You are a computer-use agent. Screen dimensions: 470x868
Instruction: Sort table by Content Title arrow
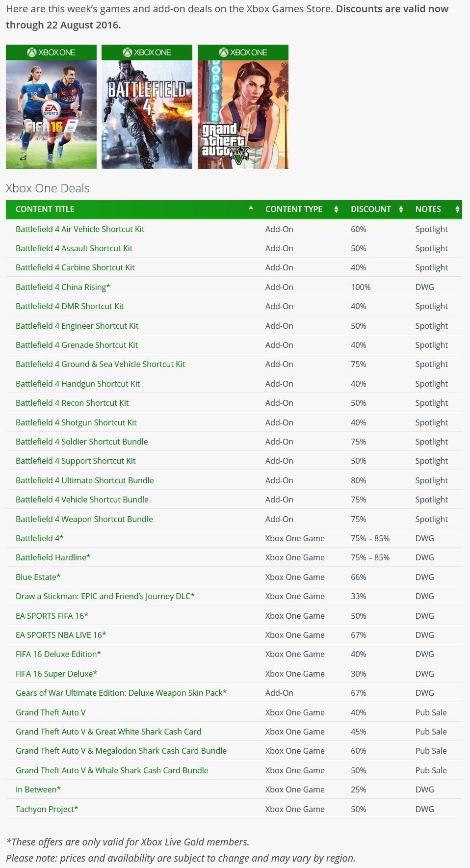(251, 208)
